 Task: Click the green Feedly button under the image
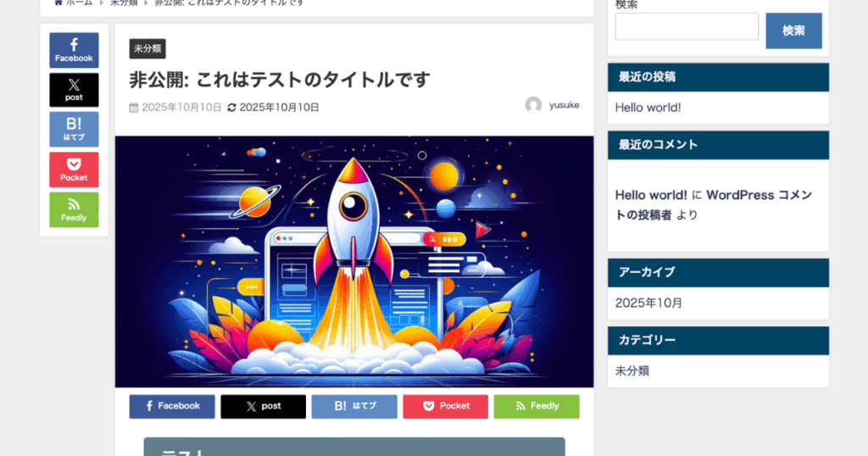[x=537, y=406]
